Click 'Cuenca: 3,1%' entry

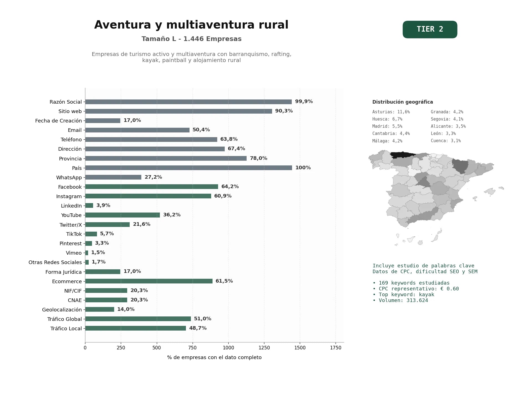[446, 141]
